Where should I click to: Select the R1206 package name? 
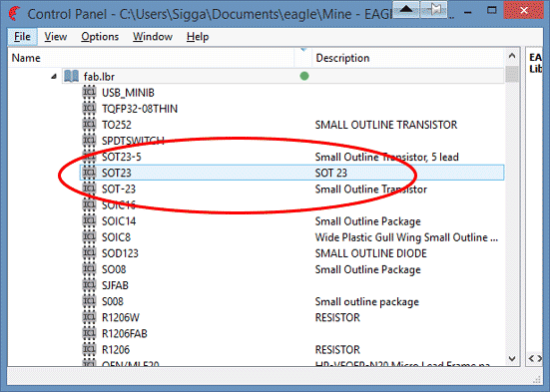point(116,350)
